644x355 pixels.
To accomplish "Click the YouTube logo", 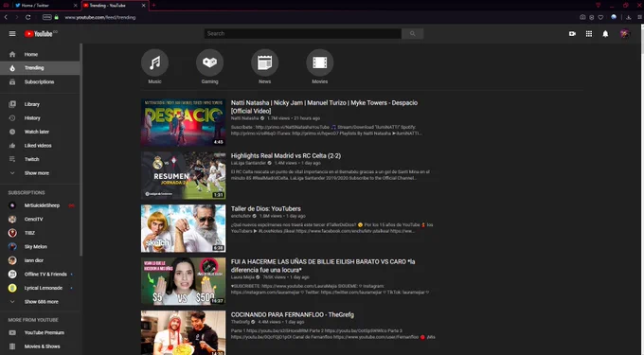I will [x=39, y=34].
